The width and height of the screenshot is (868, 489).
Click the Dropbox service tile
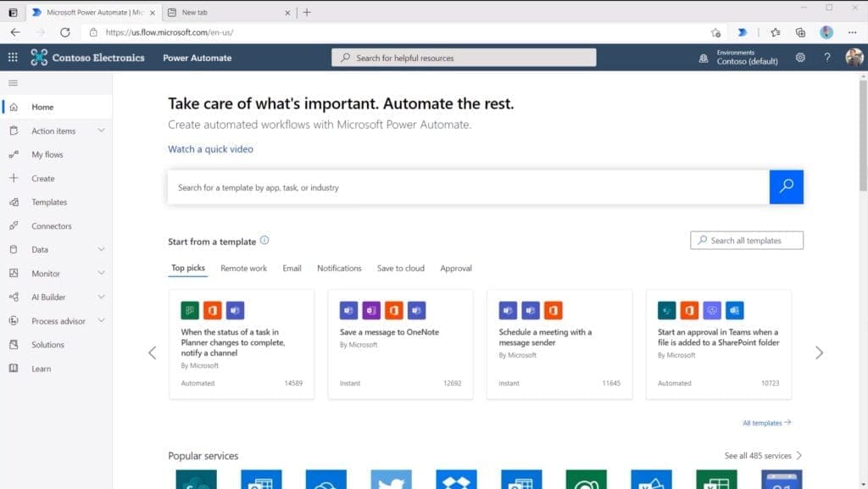(456, 479)
